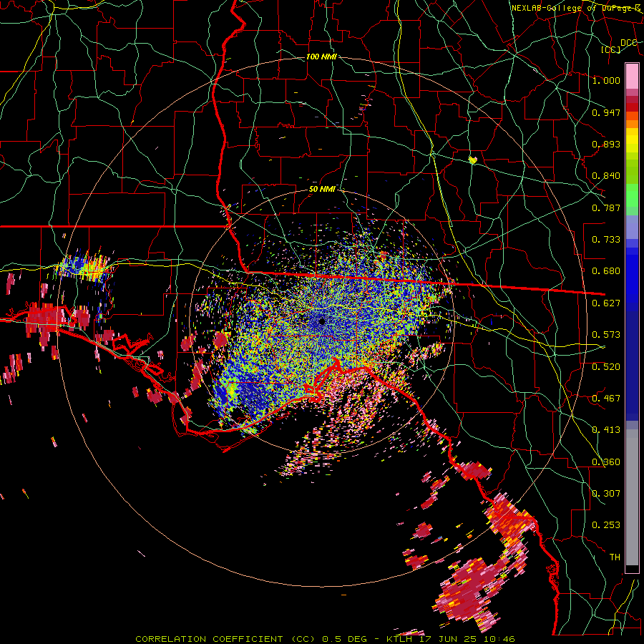
Task: Select the 0.787 legend value
Action: (x=606, y=208)
